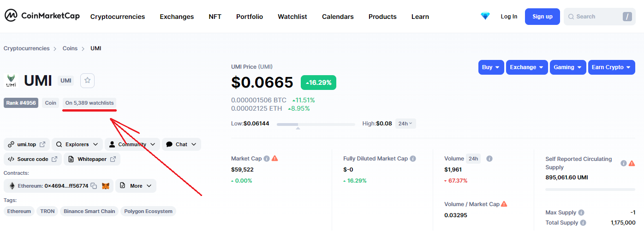Click the diamond rewards icon

click(485, 16)
